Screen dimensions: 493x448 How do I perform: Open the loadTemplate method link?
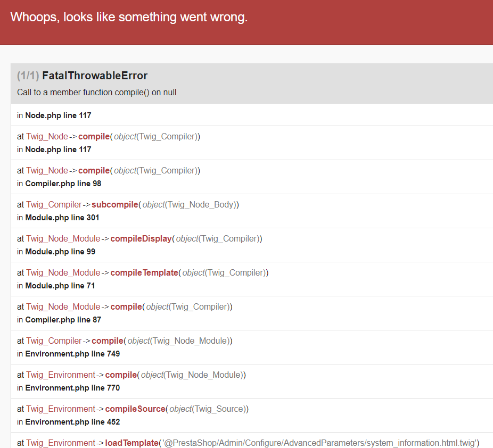coord(132,443)
